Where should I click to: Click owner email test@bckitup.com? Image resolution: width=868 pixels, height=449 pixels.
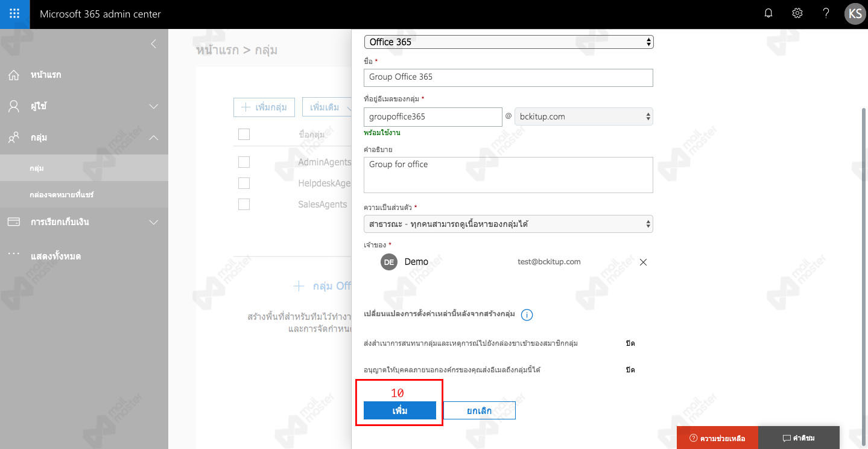pos(549,261)
